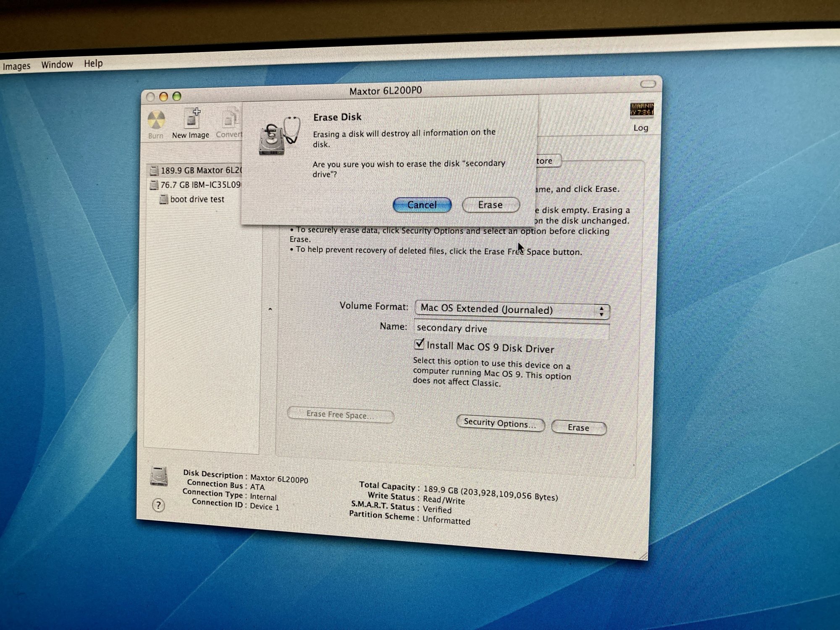Click the Write Status Read/Write value

(x=444, y=500)
